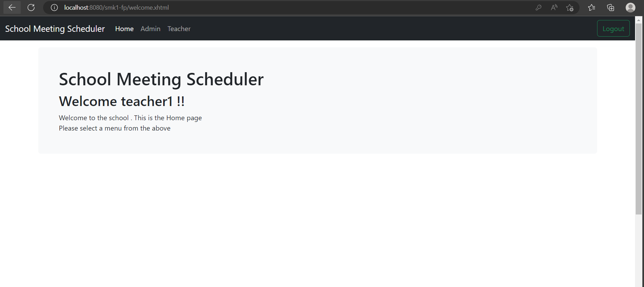Select the Welcome teacher1 heading text
The image size is (644, 287).
[121, 101]
